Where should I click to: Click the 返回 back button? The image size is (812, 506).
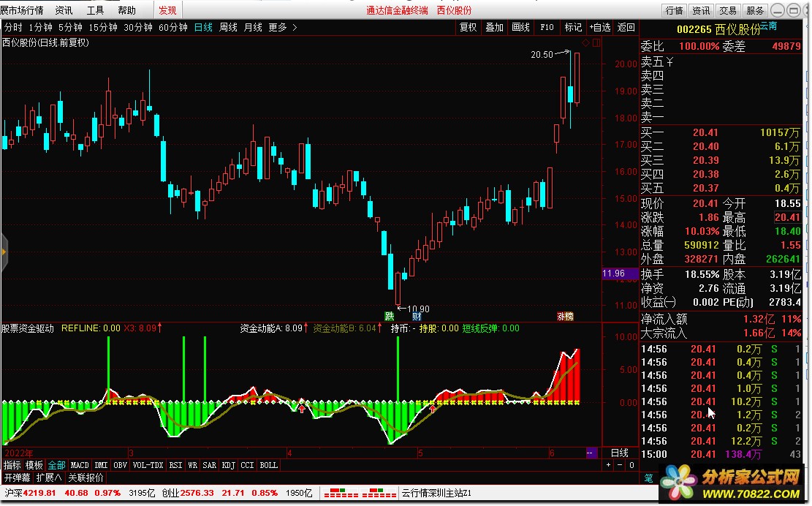[626, 27]
